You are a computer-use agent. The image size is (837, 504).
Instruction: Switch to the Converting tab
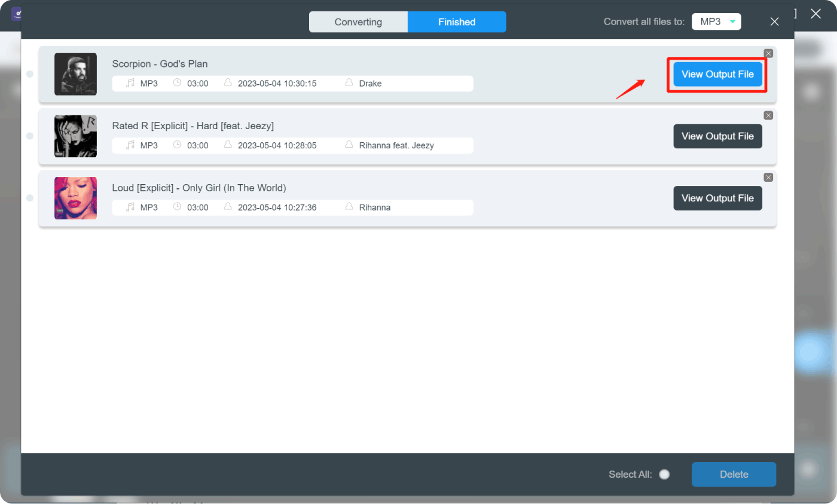click(358, 22)
